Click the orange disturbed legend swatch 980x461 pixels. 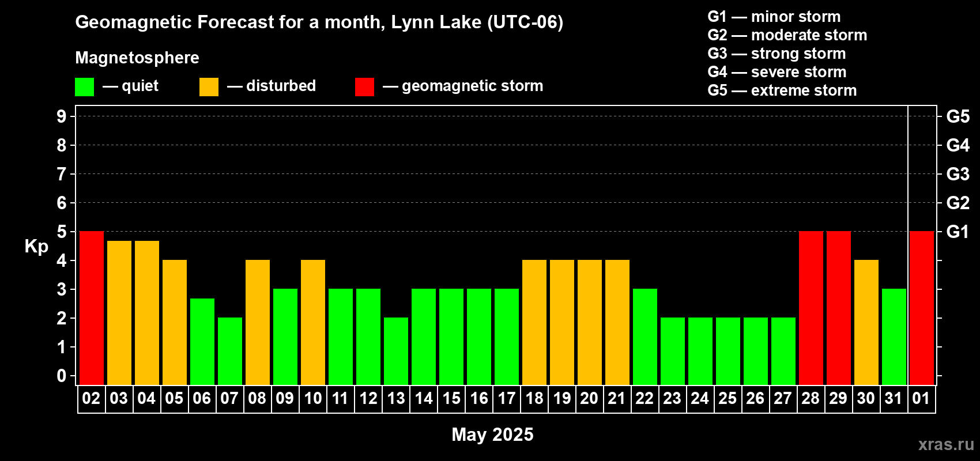[x=209, y=87]
